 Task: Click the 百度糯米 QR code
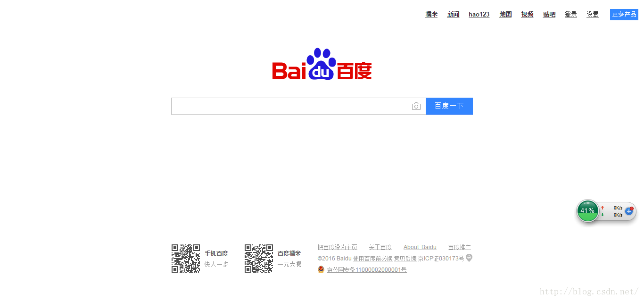pyautogui.click(x=259, y=259)
